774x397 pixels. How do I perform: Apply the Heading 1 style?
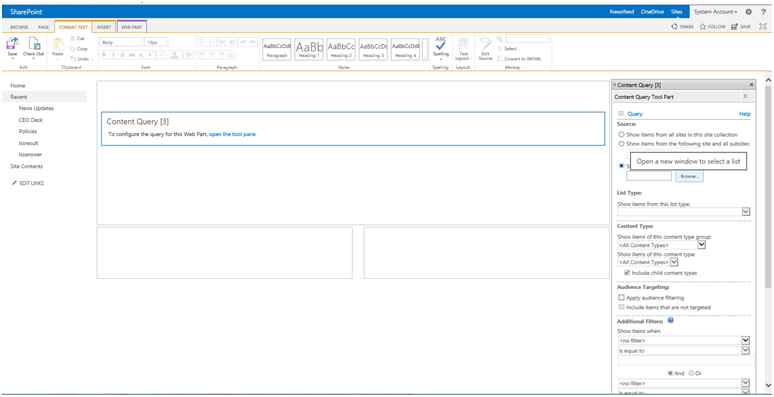(309, 49)
